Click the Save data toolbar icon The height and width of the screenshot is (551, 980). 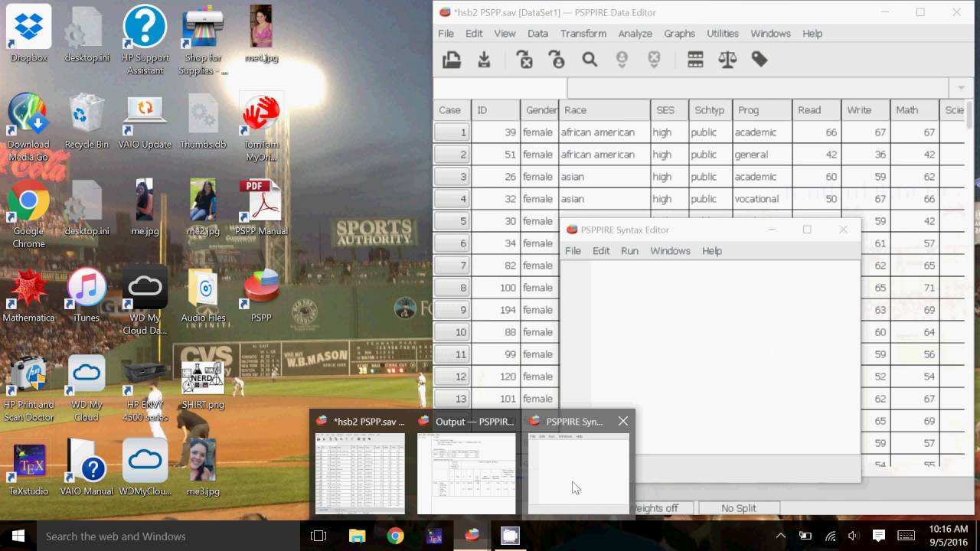click(484, 60)
